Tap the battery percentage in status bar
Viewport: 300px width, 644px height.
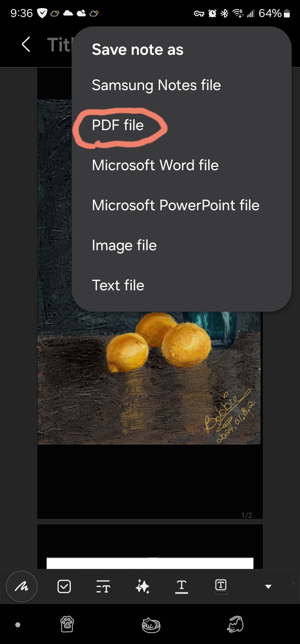click(x=270, y=13)
